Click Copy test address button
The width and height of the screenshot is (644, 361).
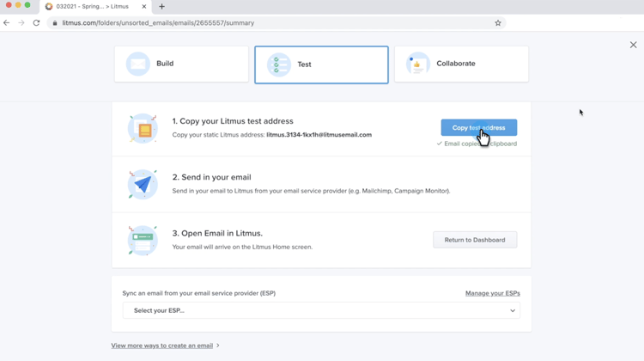tap(479, 127)
